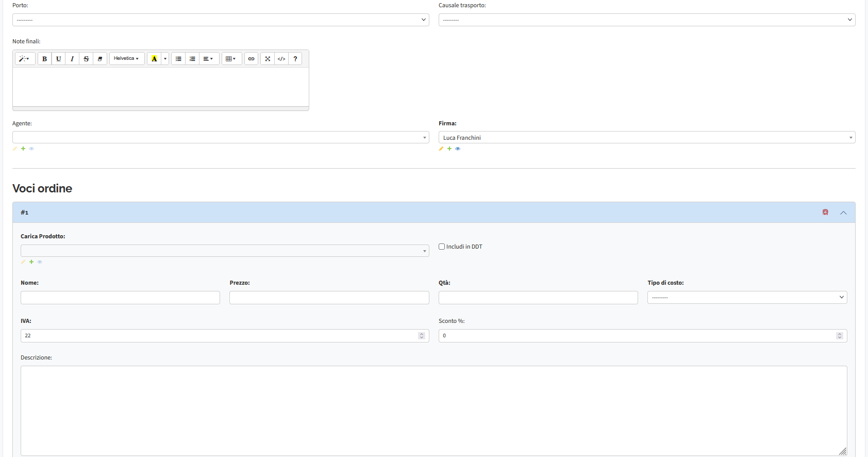Open the insert table grid menu
Viewport: 868px width, 457px height.
pyautogui.click(x=232, y=59)
